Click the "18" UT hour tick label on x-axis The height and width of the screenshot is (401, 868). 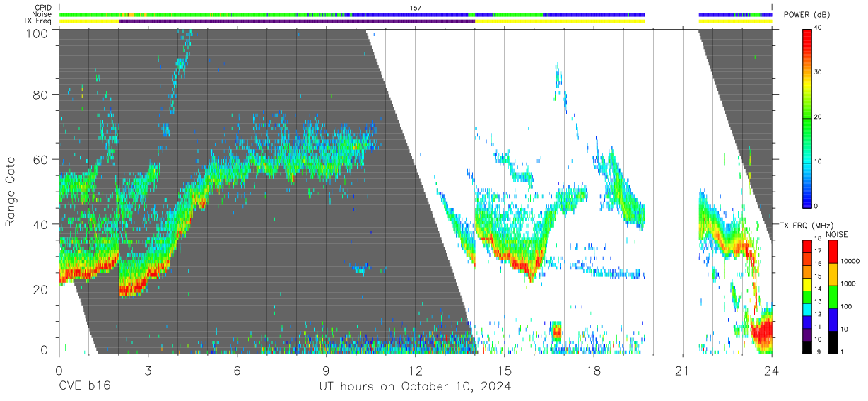click(594, 370)
